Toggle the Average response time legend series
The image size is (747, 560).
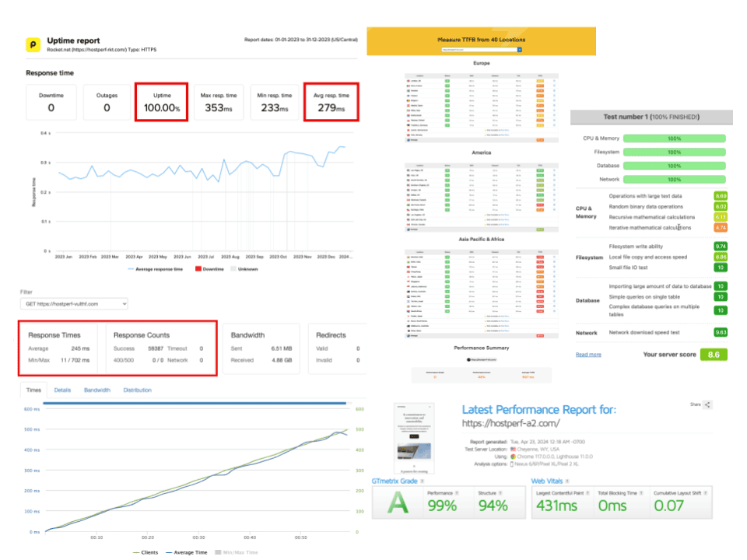point(156,270)
